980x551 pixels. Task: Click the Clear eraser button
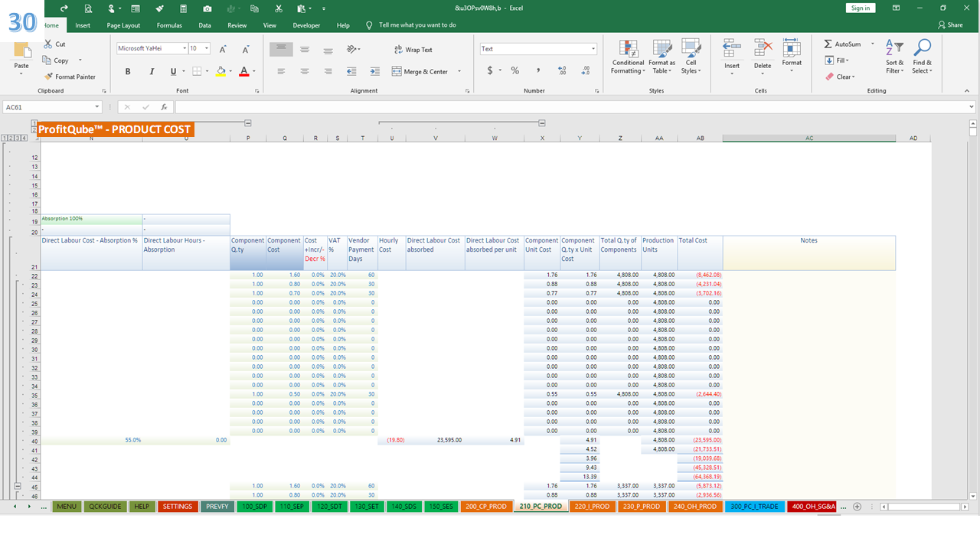tap(840, 77)
